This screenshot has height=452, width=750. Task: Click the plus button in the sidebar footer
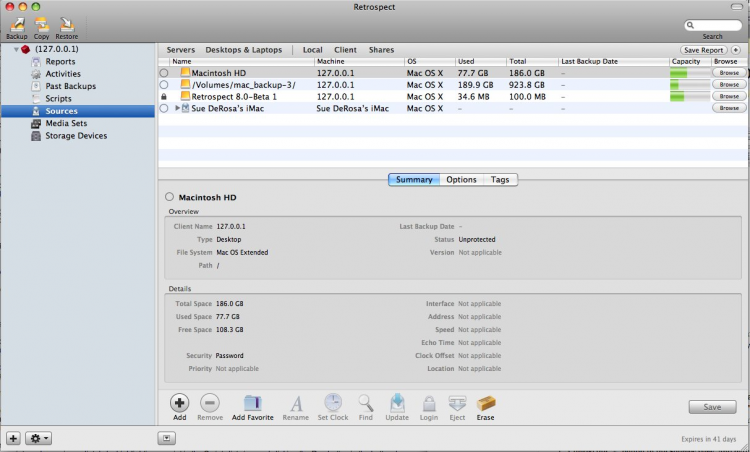point(13,438)
